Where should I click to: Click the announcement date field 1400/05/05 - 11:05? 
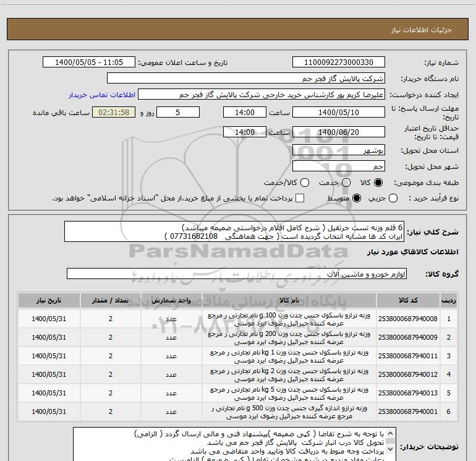(x=89, y=62)
